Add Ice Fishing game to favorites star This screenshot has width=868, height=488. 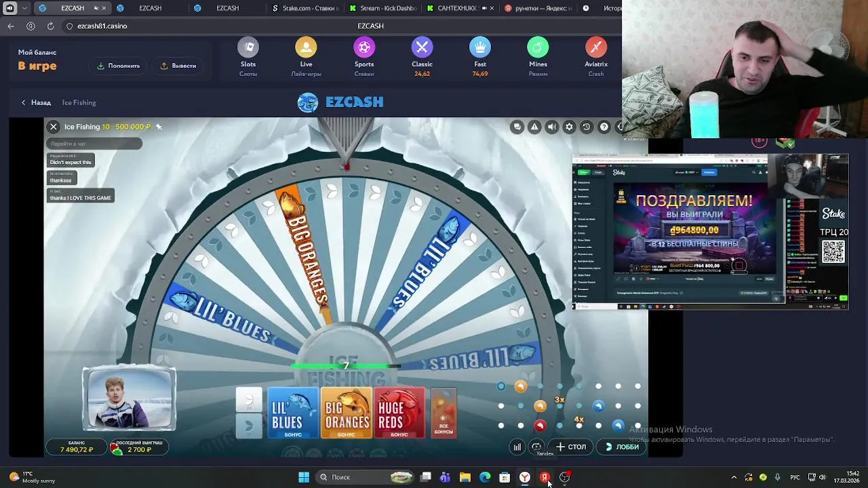[159, 127]
